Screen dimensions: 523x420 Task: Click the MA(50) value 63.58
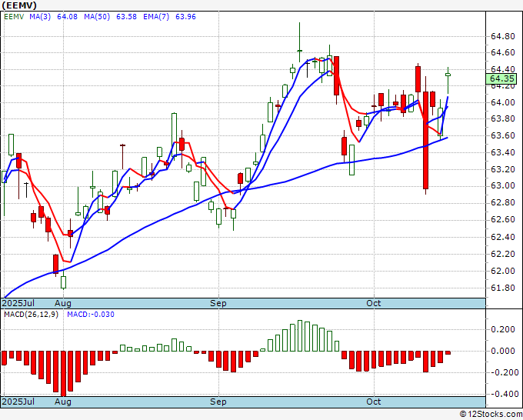[x=126, y=17]
